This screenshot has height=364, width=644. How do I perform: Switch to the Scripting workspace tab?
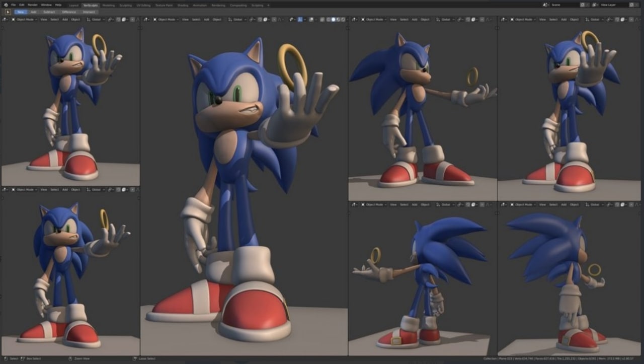(257, 5)
